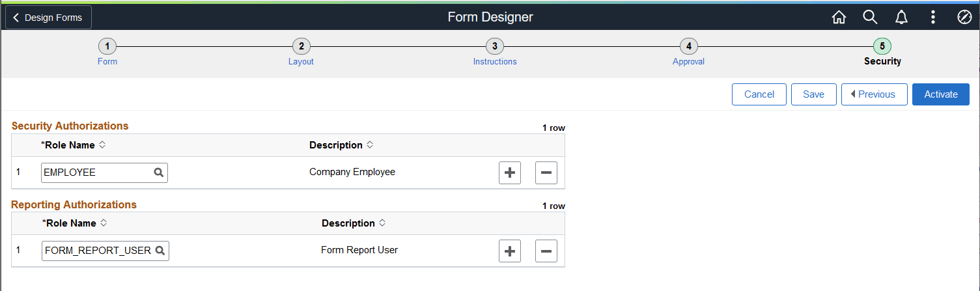Screen dimensions: 980x291
Task: Sort Security Authorizations by Role Name
Action: pyautogui.click(x=74, y=145)
